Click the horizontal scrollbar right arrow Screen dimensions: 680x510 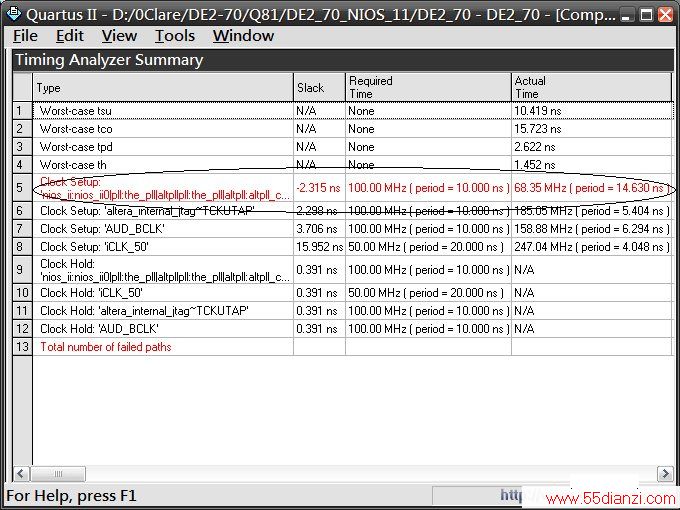(x=665, y=473)
